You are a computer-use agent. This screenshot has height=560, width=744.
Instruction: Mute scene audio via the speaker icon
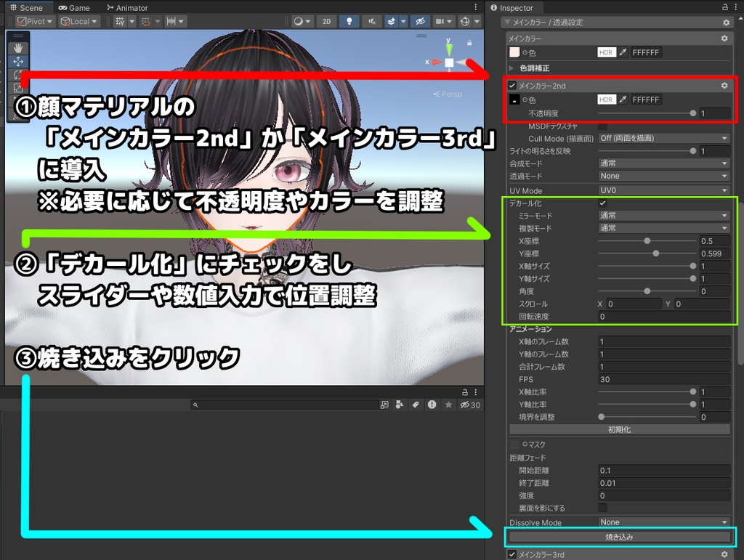(371, 22)
